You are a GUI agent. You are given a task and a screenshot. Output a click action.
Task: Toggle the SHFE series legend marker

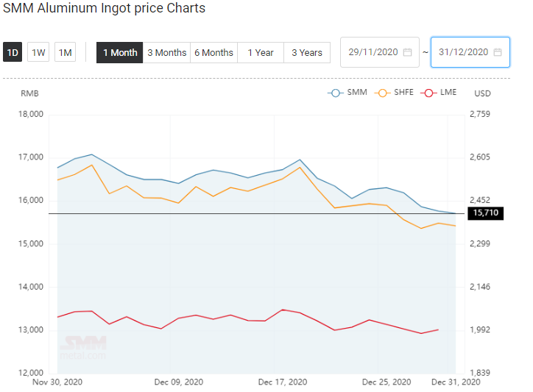coord(382,93)
